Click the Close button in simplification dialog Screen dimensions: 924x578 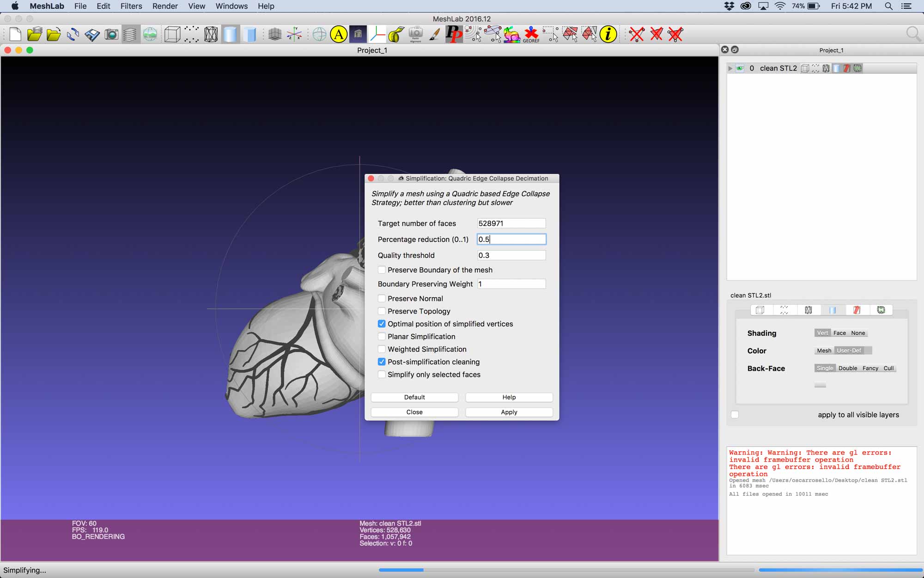point(414,412)
